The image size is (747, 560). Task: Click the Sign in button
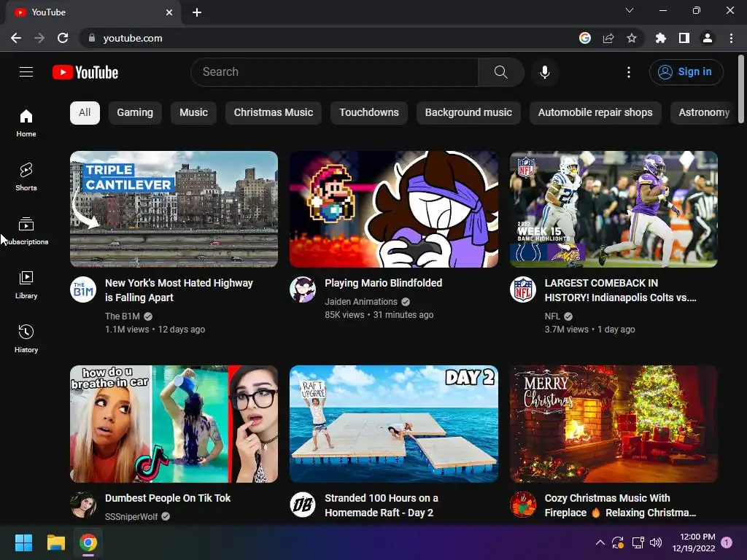click(x=686, y=72)
